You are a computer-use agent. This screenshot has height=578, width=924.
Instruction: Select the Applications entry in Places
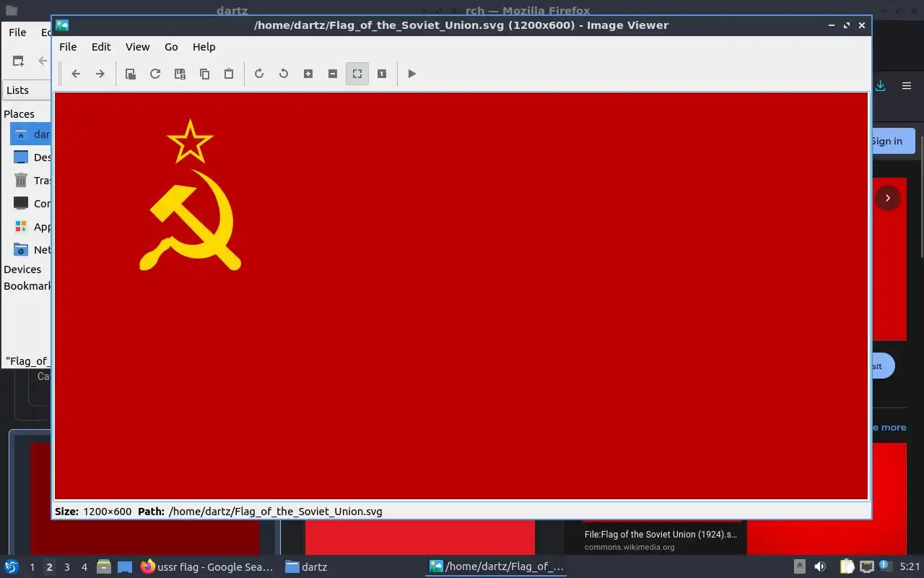pyautogui.click(x=32, y=227)
